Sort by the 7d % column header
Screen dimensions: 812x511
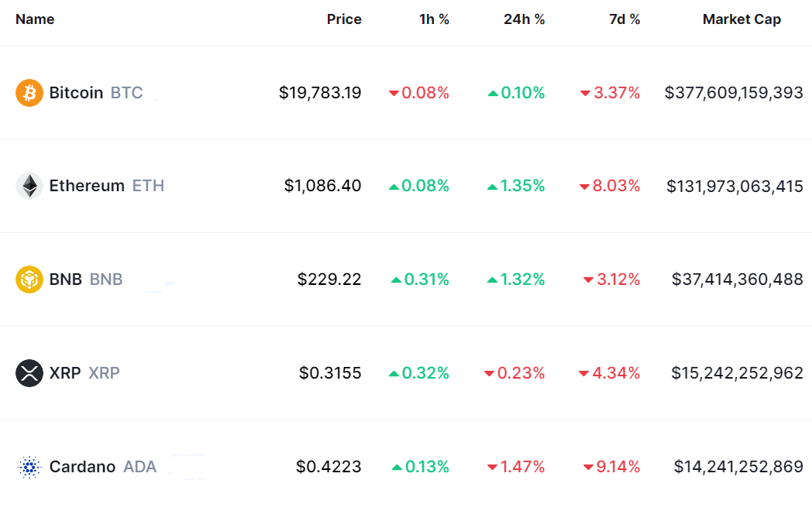(x=624, y=19)
